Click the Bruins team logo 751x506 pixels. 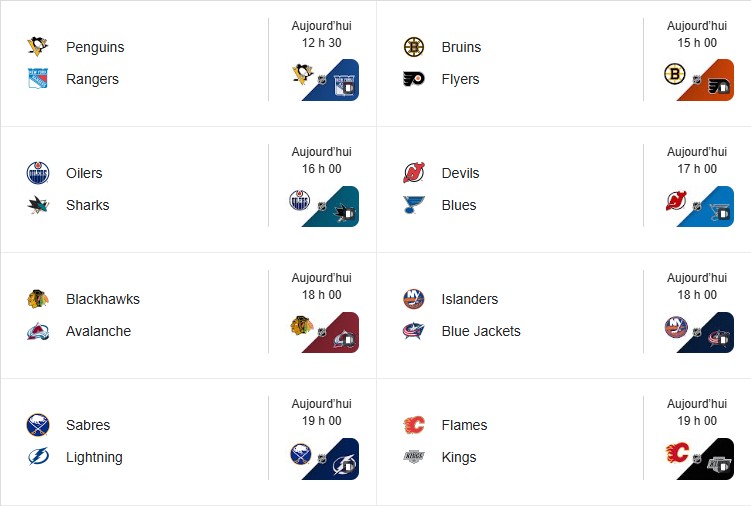coord(413,47)
